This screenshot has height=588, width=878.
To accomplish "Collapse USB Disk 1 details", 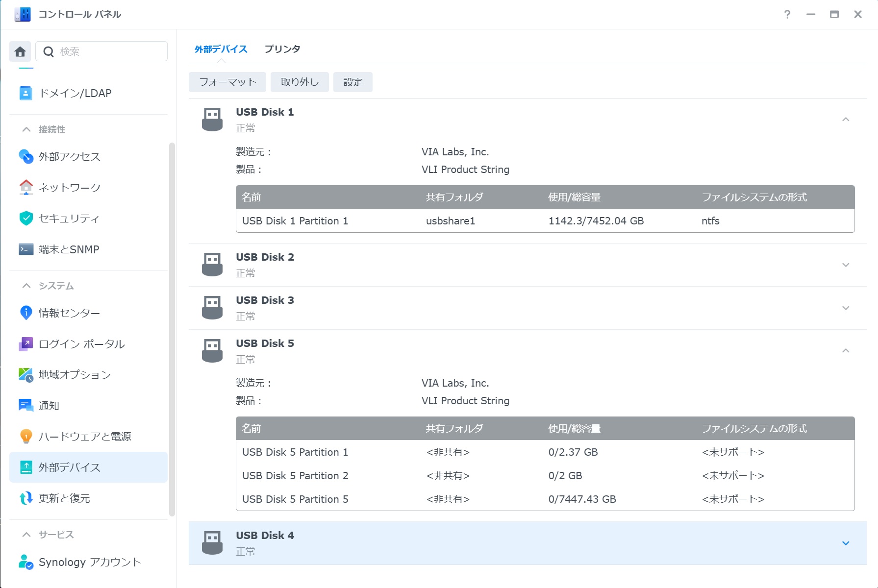I will pos(846,120).
